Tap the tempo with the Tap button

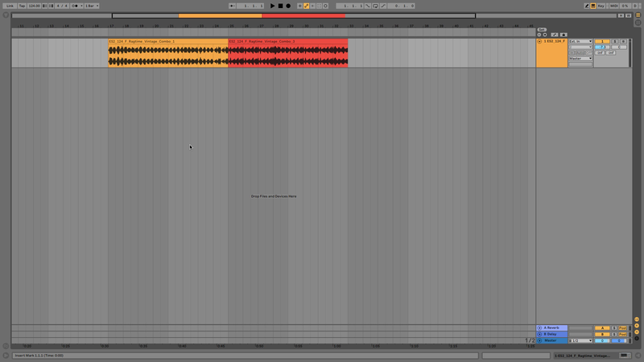click(x=22, y=6)
